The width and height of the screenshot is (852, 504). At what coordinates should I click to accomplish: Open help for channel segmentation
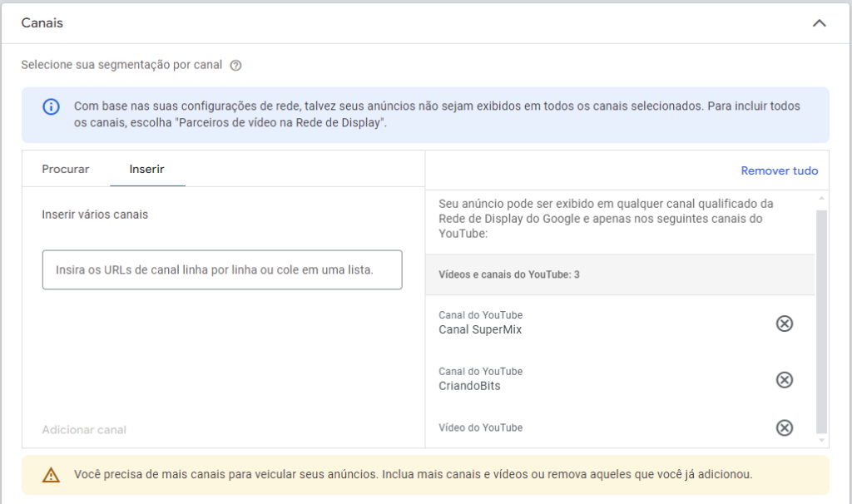click(235, 64)
